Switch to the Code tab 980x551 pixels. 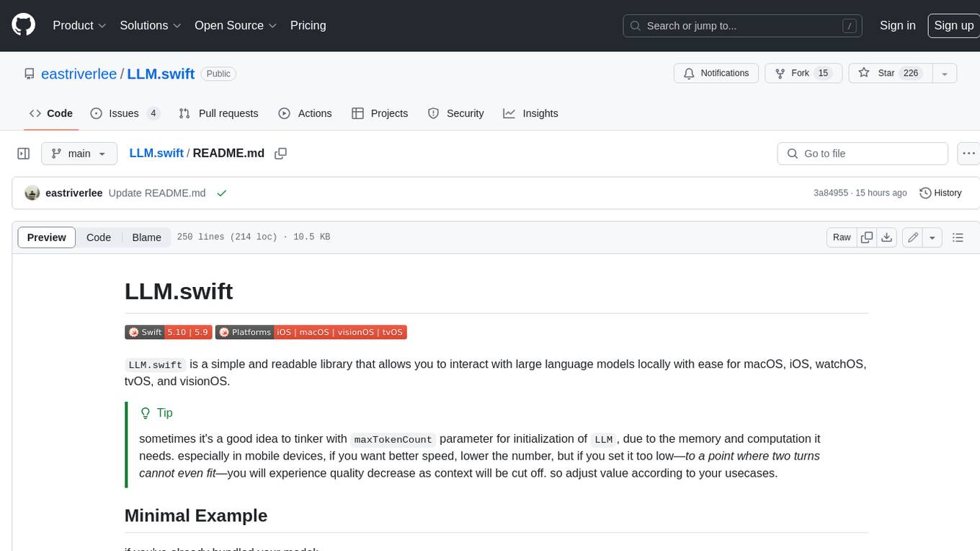point(51,113)
